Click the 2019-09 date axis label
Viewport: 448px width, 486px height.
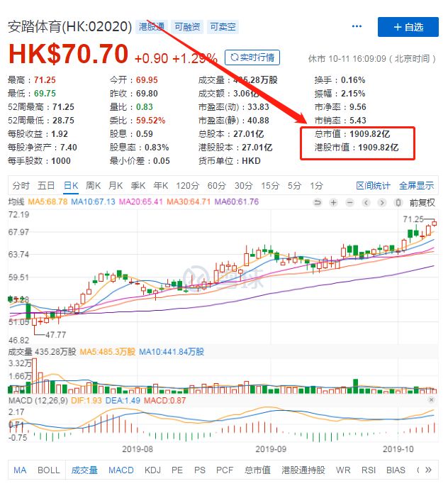pyautogui.click(x=271, y=449)
